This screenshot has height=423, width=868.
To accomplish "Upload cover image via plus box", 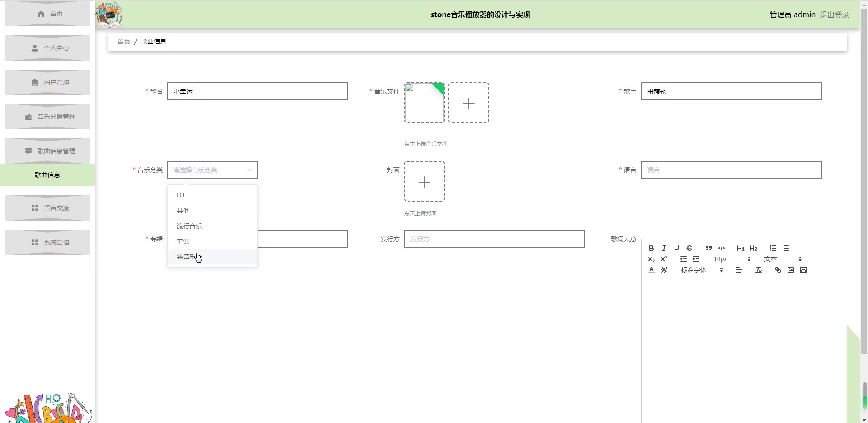I will 425,181.
